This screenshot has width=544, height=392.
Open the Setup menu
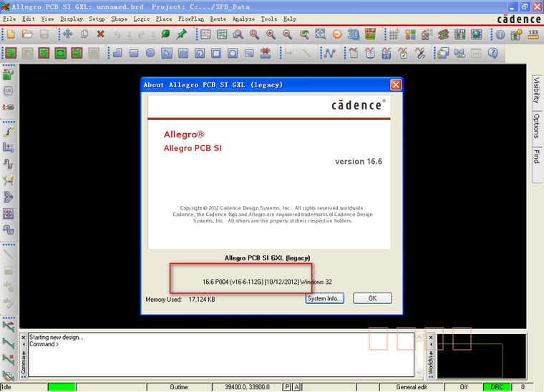coord(97,19)
